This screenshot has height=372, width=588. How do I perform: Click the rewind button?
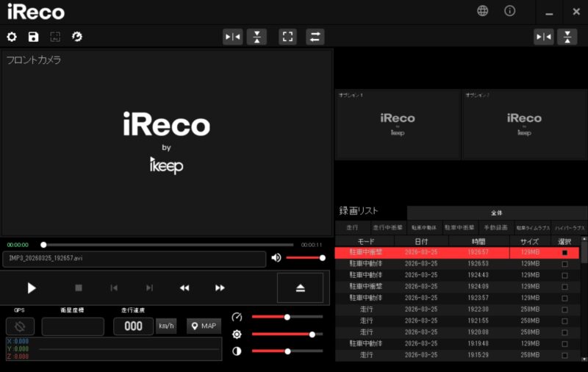(184, 287)
